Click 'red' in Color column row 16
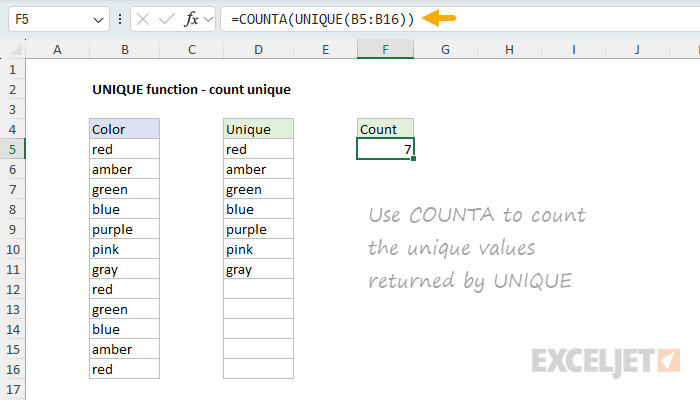This screenshot has width=700, height=400. 125,369
